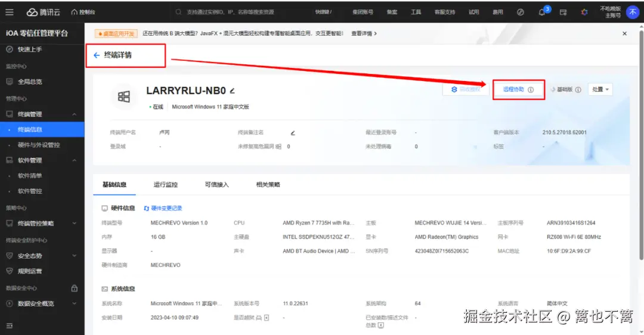Click the Windows logo device icon

point(123,97)
